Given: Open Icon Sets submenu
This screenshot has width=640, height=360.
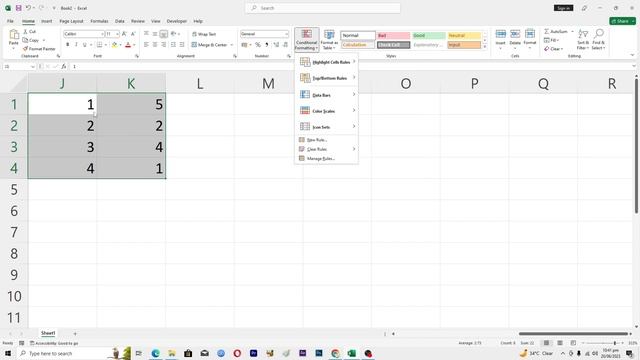Looking at the screenshot, I should click(x=327, y=127).
